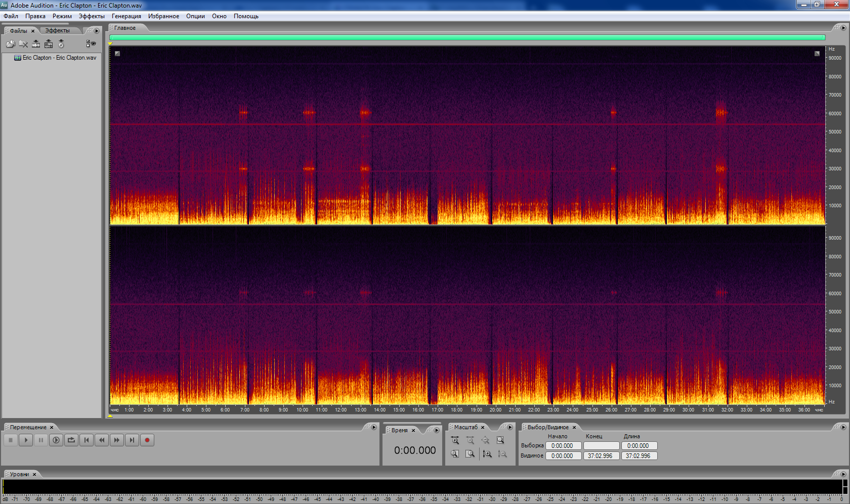Image resolution: width=850 pixels, height=504 pixels.
Task: Click Выборка Начало field
Action: point(563,446)
